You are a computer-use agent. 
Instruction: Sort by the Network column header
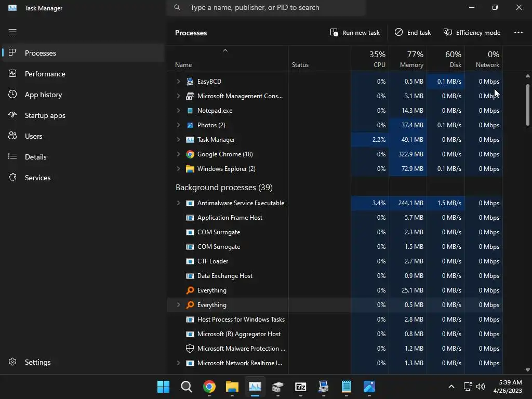tap(484, 58)
